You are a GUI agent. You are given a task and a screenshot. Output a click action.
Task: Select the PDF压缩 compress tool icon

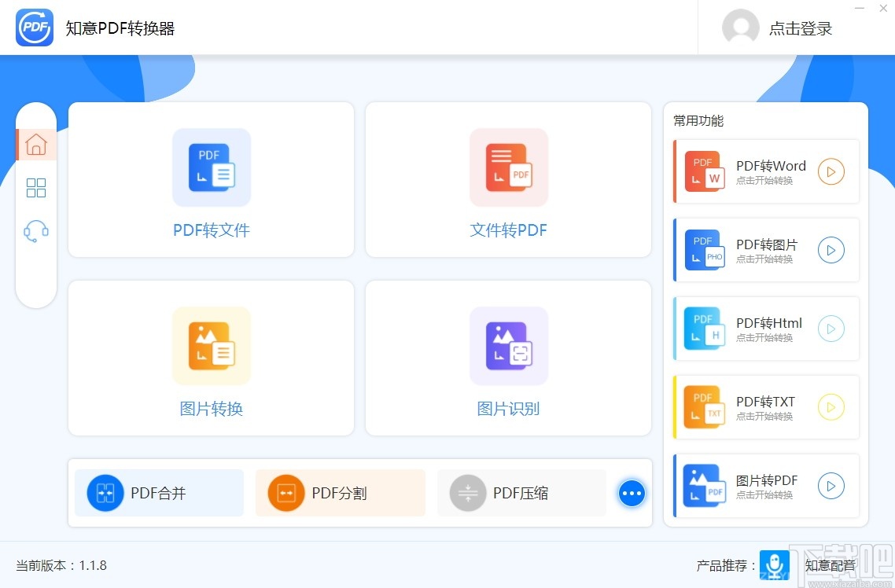coord(467,493)
